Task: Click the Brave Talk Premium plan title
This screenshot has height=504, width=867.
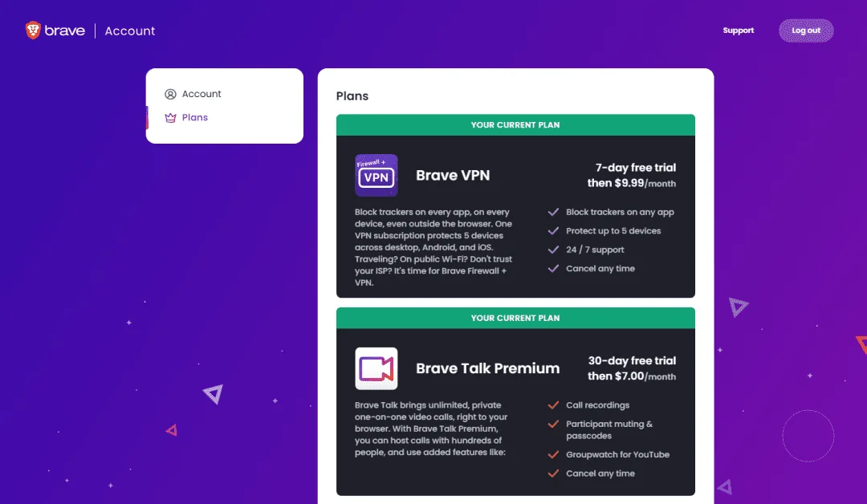Action: pos(488,368)
